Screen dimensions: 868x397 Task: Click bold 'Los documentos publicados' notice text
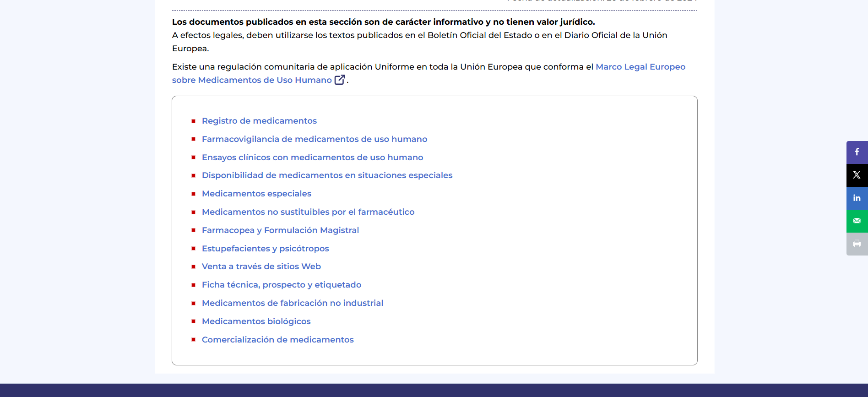pyautogui.click(x=384, y=22)
